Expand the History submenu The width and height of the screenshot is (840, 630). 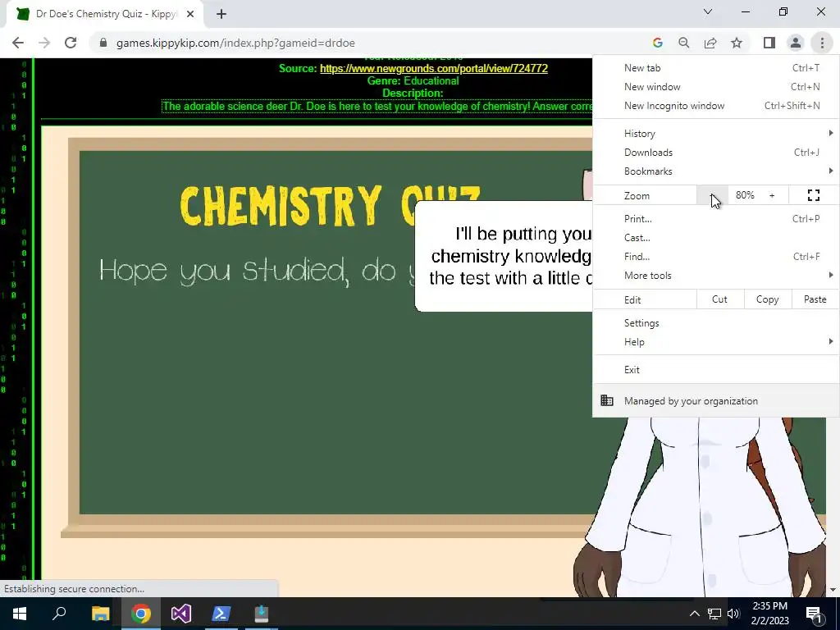[x=715, y=134]
